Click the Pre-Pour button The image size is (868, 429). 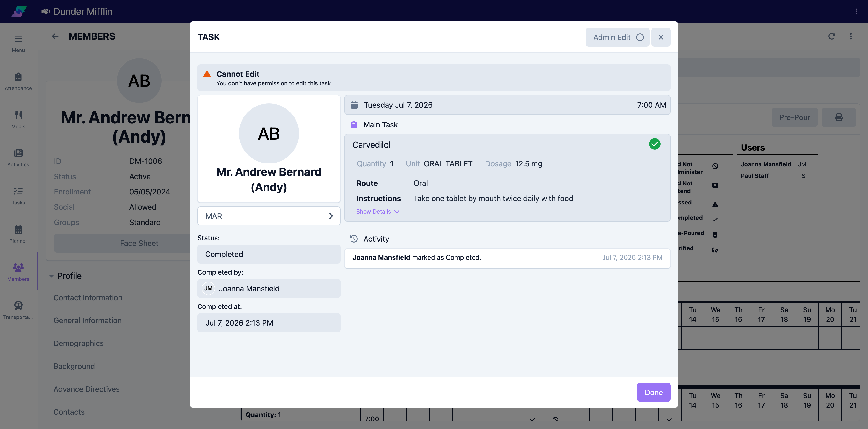794,117
